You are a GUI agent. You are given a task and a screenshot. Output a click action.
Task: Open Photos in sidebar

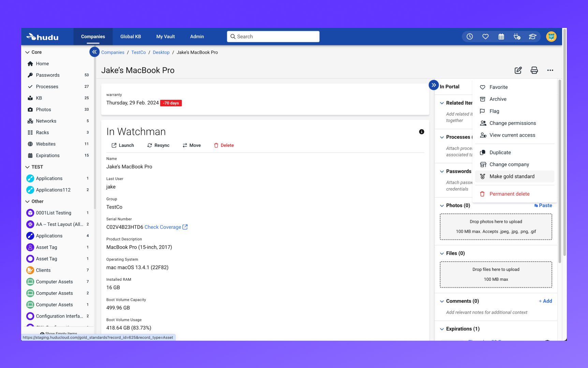click(x=58, y=109)
